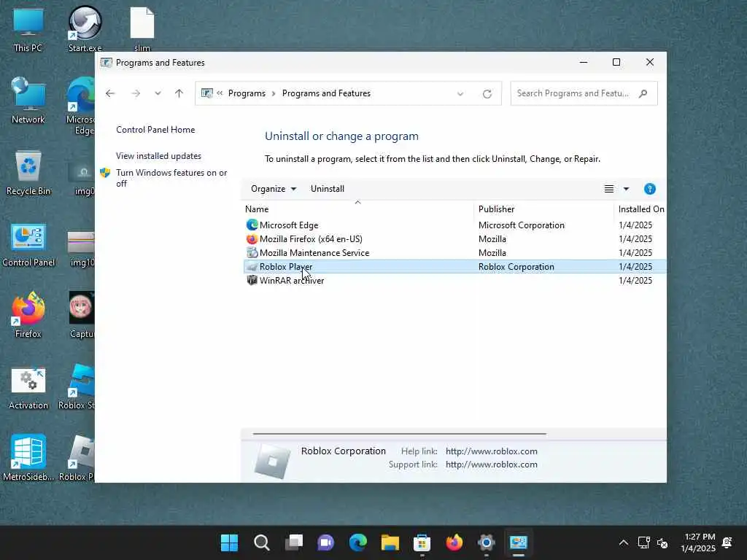Sort by the Name column header
The image size is (747, 560).
coord(357,209)
